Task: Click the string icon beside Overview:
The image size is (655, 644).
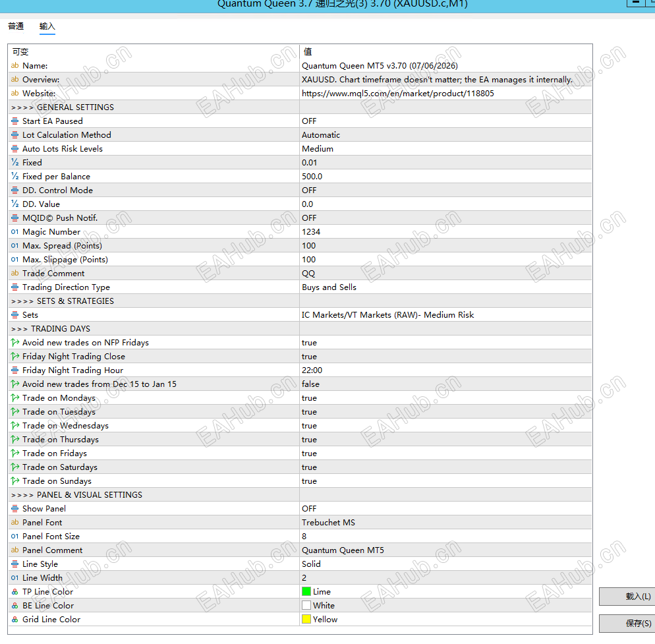Action: 14,79
